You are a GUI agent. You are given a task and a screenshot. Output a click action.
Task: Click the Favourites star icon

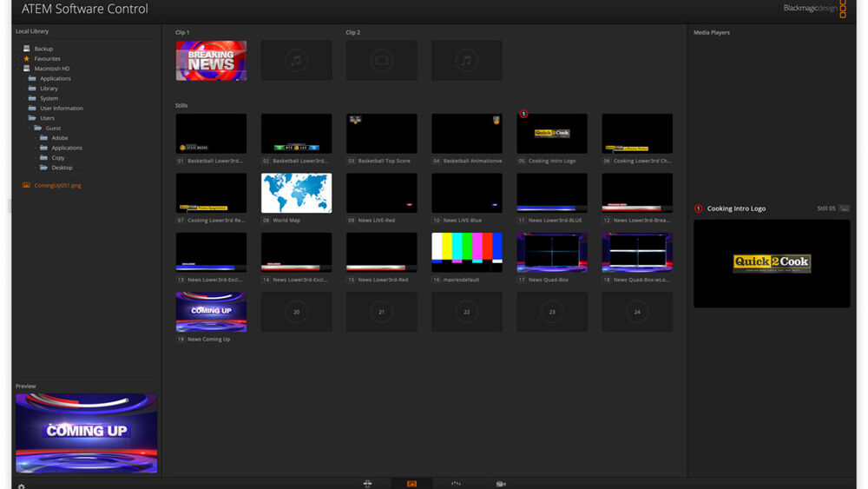coord(27,59)
